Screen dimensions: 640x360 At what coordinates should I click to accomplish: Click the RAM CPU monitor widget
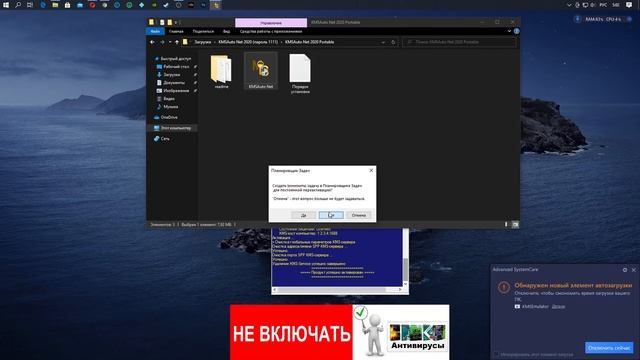[x=602, y=19]
